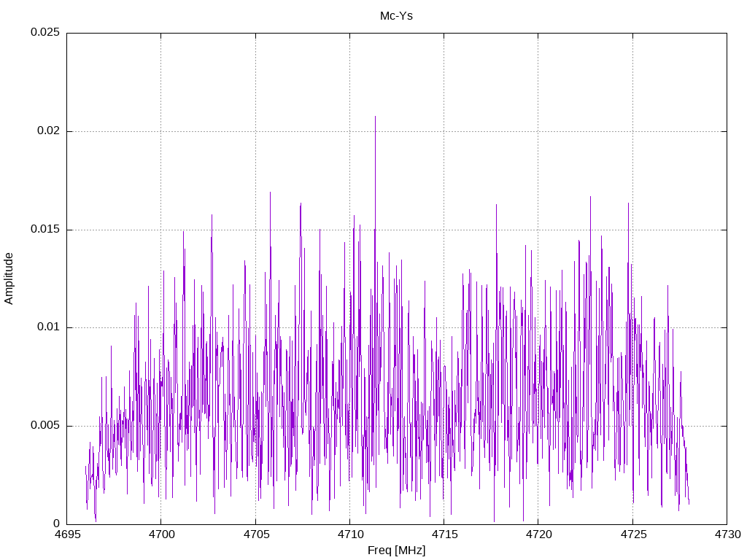Click the peak near 4723 MHz
747x560 pixels.
click(x=590, y=198)
